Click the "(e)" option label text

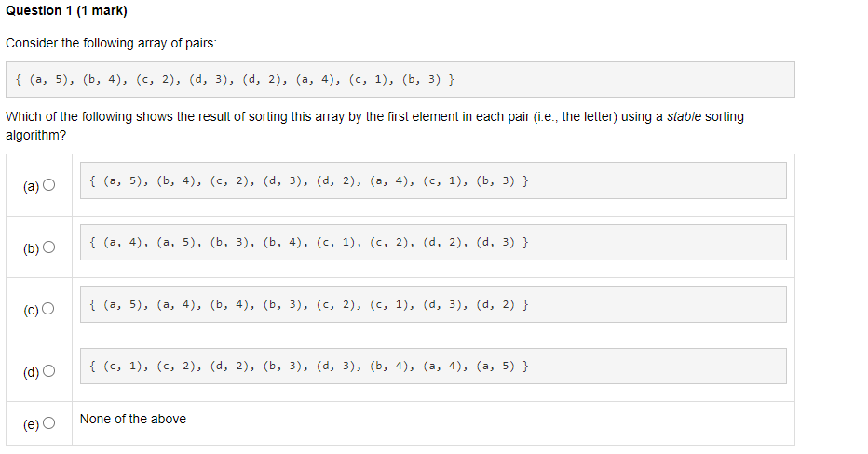(x=31, y=424)
